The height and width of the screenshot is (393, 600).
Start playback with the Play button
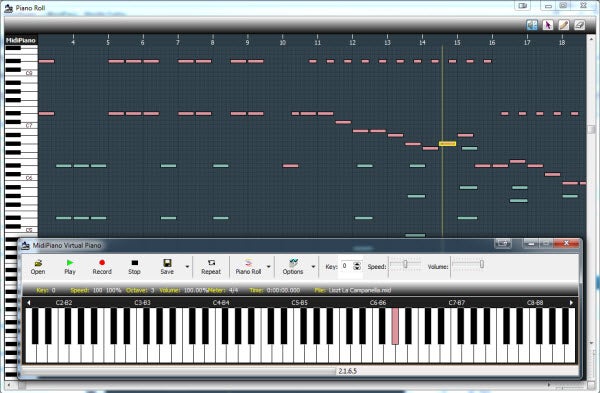70,267
